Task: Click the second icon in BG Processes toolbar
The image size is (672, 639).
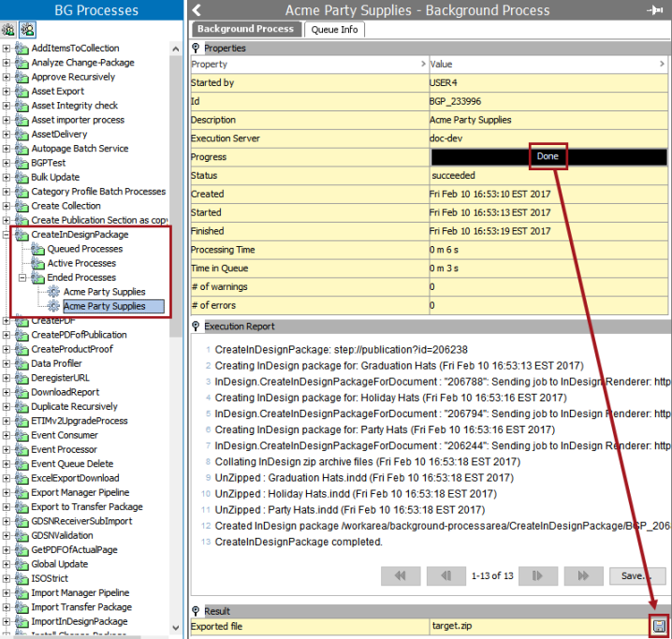Action: 27,30
